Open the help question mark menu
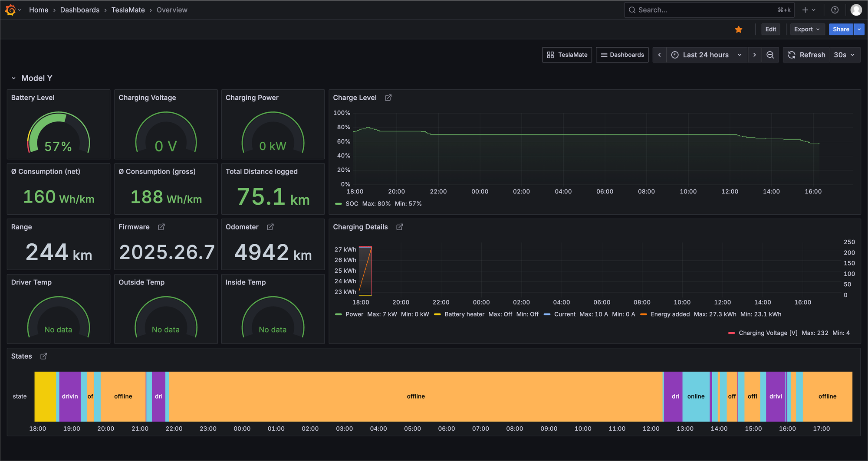This screenshot has width=868, height=461. tap(835, 10)
